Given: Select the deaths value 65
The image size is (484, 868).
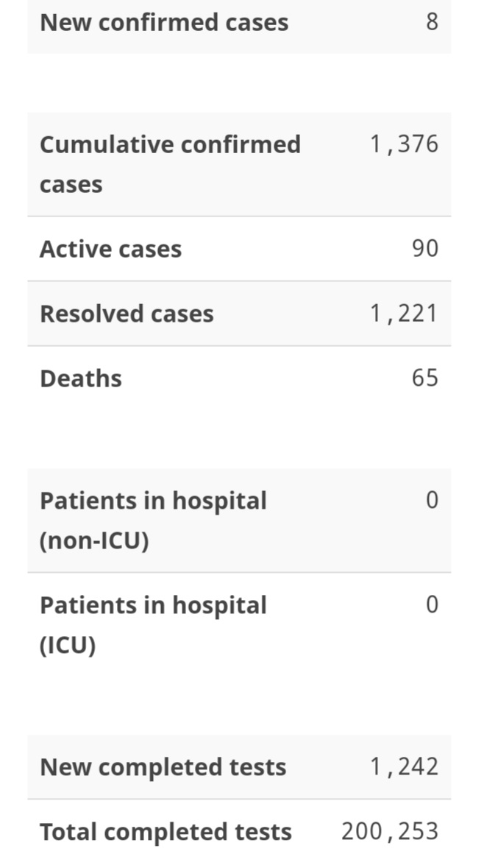Looking at the screenshot, I should (425, 378).
